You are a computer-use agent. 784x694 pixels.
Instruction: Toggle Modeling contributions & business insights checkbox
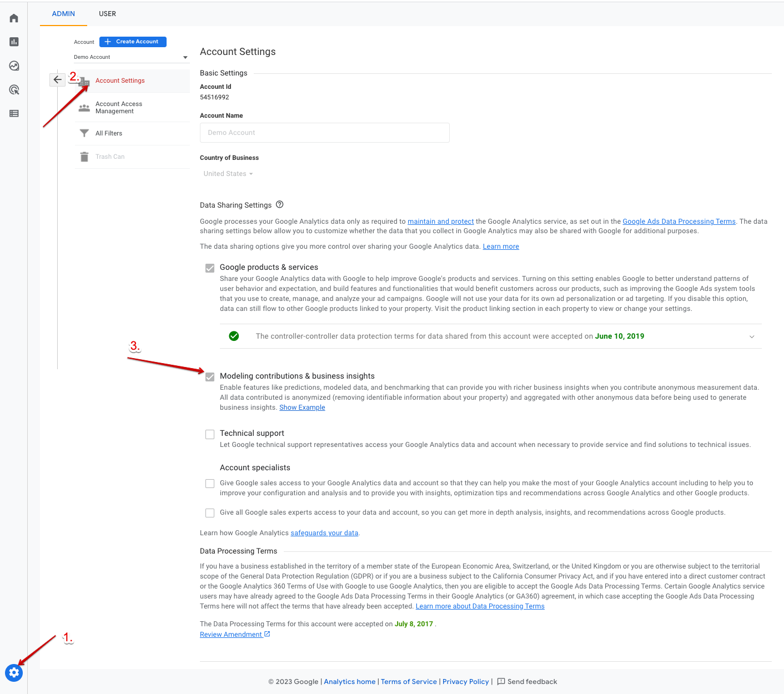pos(210,377)
